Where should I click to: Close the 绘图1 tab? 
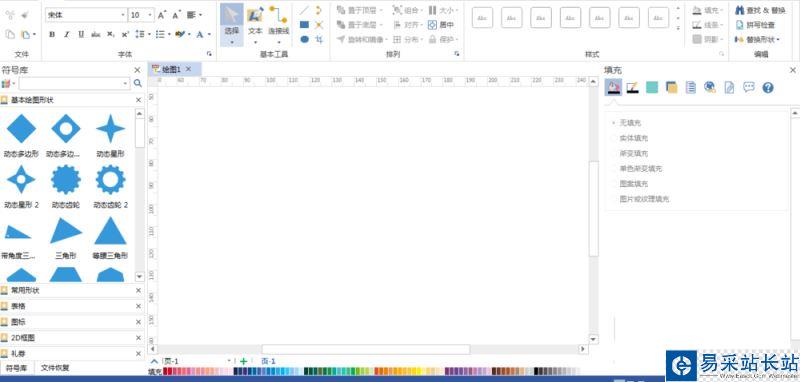[188, 69]
